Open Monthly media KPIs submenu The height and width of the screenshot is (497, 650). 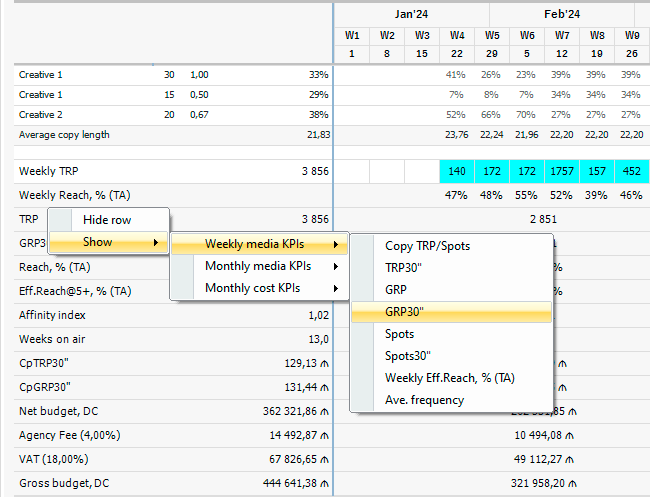click(259, 266)
